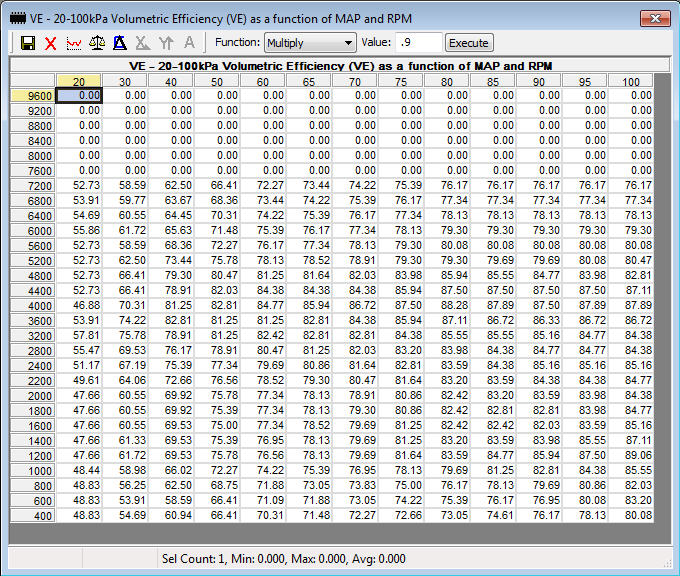680x576 pixels.
Task: Click the red X cancel icon
Action: click(x=51, y=43)
